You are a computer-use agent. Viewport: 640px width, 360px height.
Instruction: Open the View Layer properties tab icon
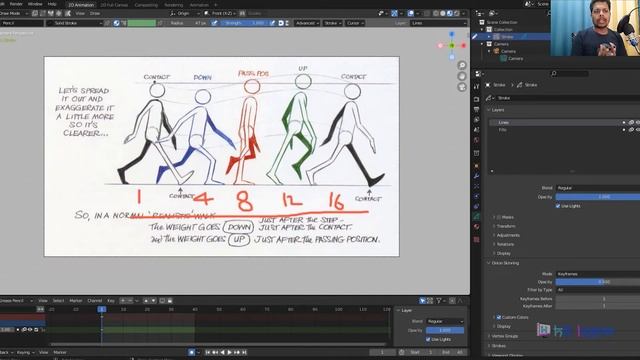tap(476, 120)
